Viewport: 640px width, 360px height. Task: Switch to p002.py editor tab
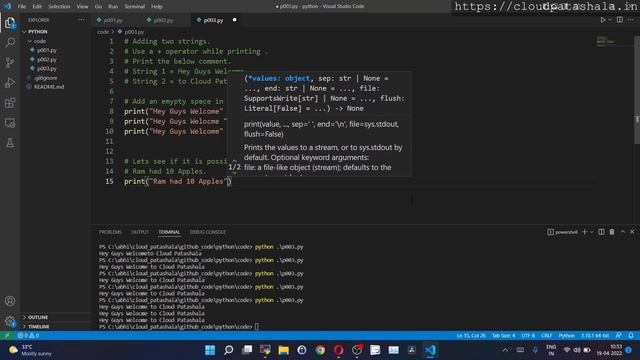tap(163, 20)
